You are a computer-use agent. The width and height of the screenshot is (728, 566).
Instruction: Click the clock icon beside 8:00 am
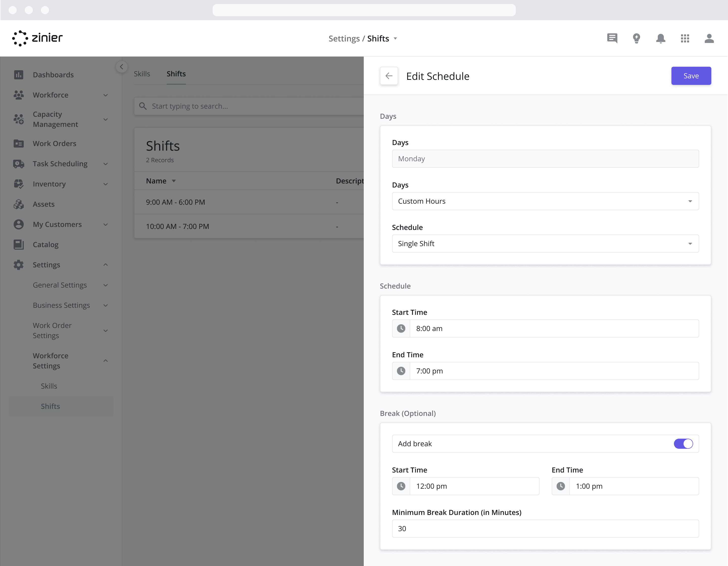(x=401, y=328)
